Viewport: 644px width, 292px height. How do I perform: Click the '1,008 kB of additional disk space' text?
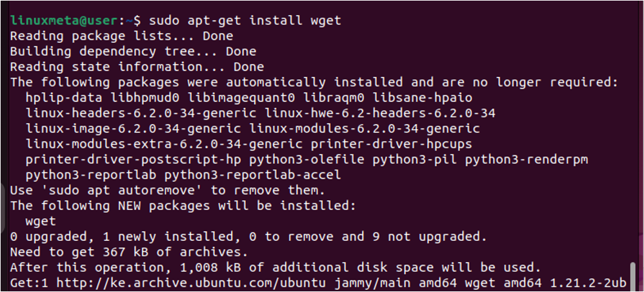pyautogui.click(x=307, y=268)
